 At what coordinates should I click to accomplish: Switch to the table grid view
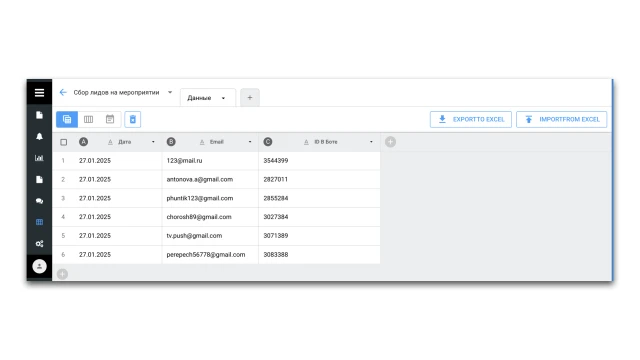pyautogui.click(x=67, y=119)
